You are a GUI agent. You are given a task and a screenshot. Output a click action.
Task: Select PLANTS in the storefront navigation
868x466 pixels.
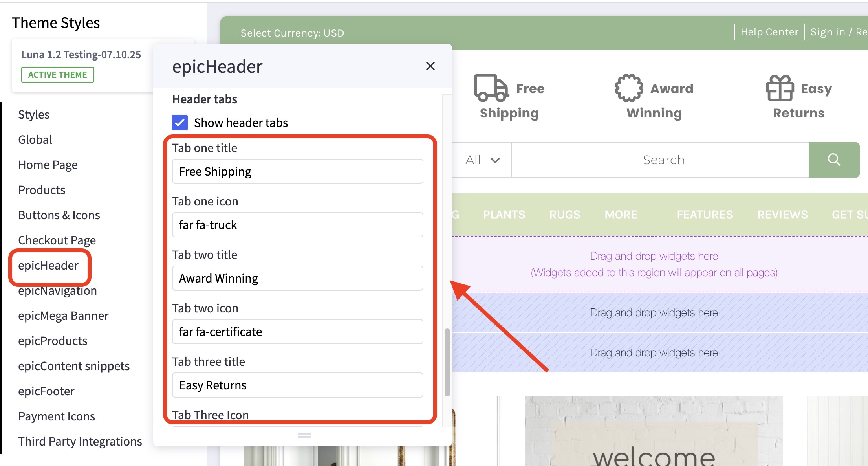pyautogui.click(x=504, y=215)
